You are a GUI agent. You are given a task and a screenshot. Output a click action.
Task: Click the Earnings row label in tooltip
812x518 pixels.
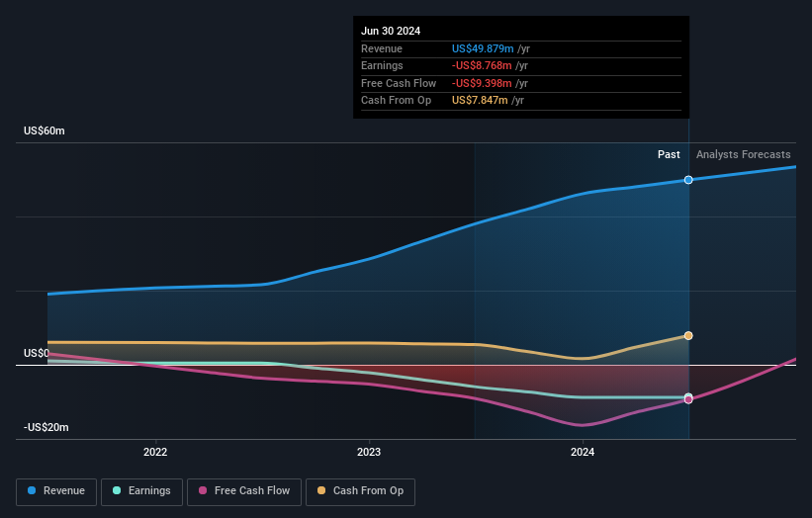point(382,65)
